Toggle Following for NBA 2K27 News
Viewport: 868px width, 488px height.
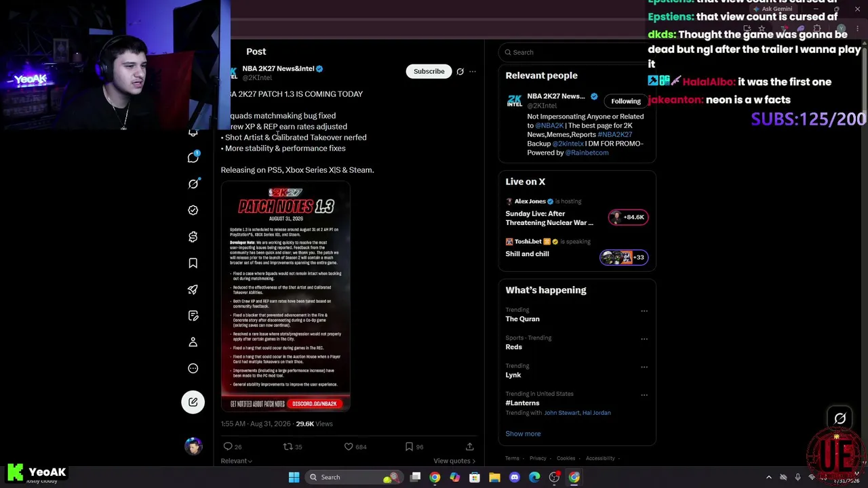(x=625, y=101)
